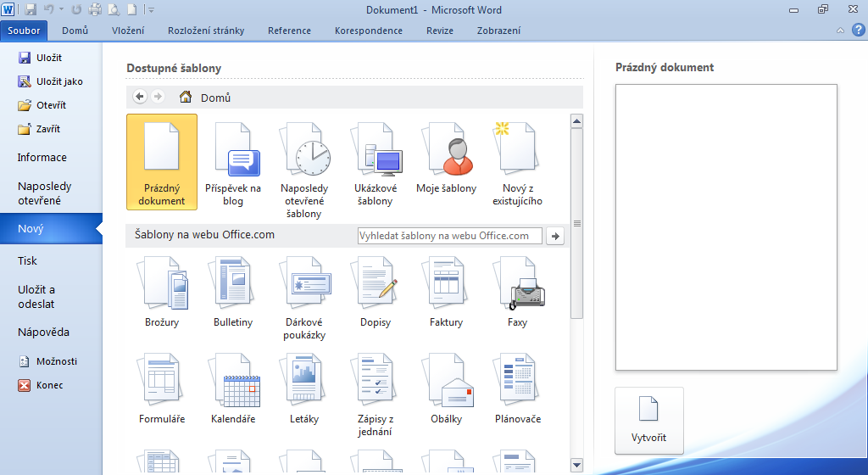Click the print preview icon in title bar
Screen dimensions: 868x475
coord(114,9)
